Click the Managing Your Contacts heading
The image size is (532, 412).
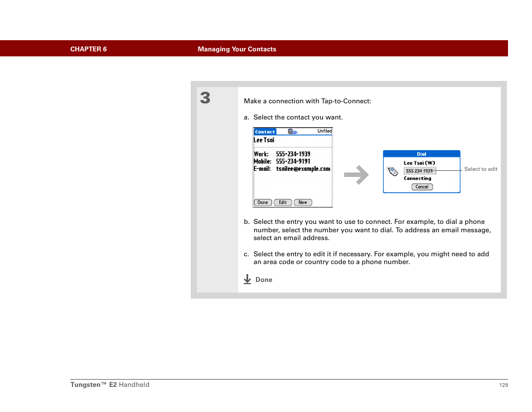[237, 49]
